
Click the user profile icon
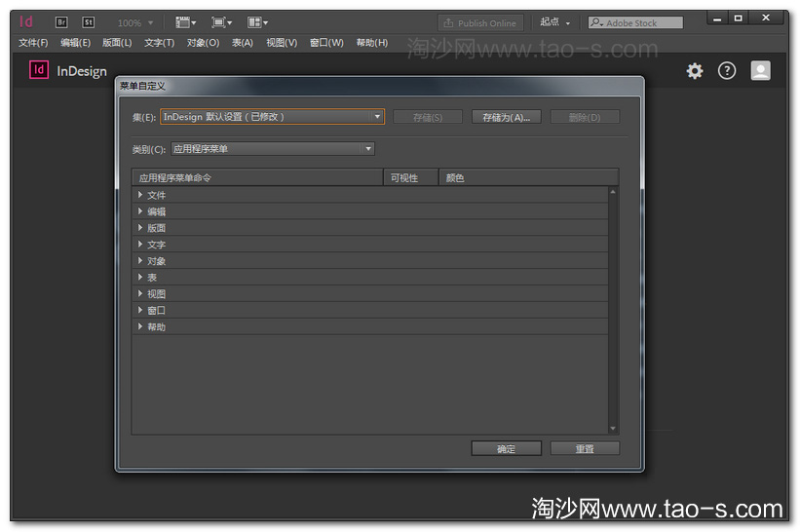[x=760, y=71]
